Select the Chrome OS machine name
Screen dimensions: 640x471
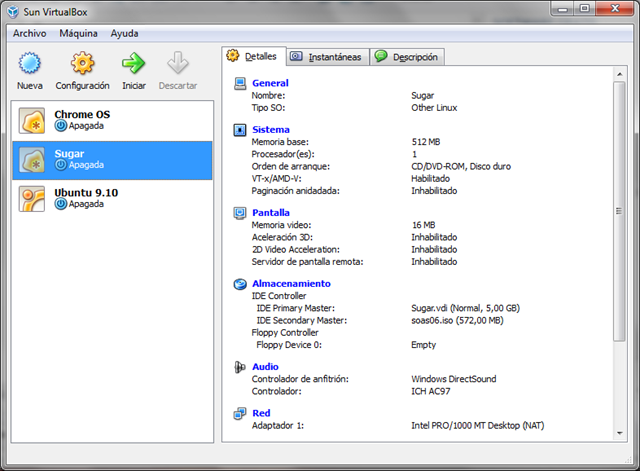pos(82,114)
